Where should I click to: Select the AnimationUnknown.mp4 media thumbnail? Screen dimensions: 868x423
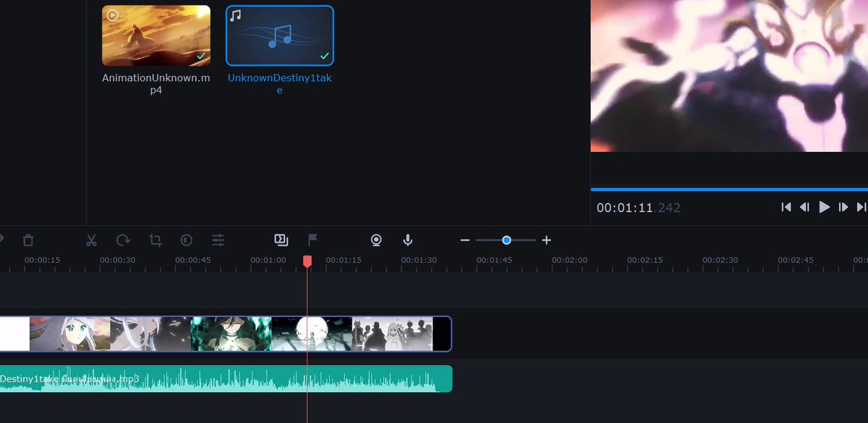pyautogui.click(x=156, y=35)
